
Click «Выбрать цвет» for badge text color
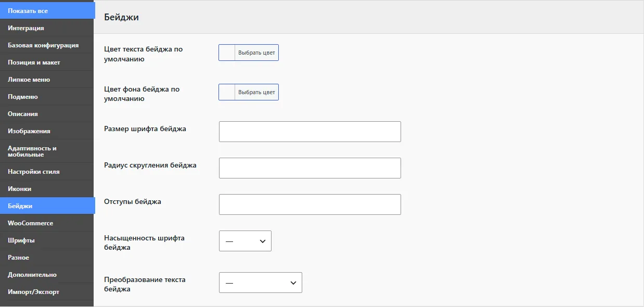[256, 53]
